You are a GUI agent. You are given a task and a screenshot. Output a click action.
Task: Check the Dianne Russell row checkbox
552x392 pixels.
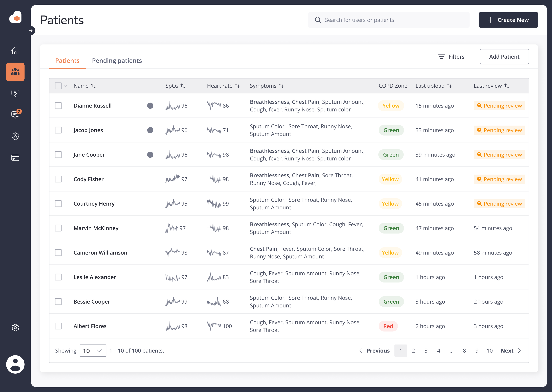point(58,106)
